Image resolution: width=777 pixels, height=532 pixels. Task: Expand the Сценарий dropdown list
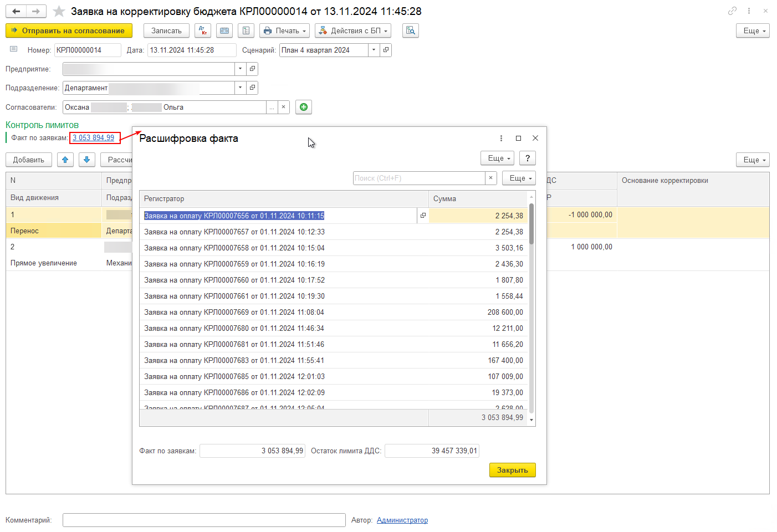(x=374, y=50)
